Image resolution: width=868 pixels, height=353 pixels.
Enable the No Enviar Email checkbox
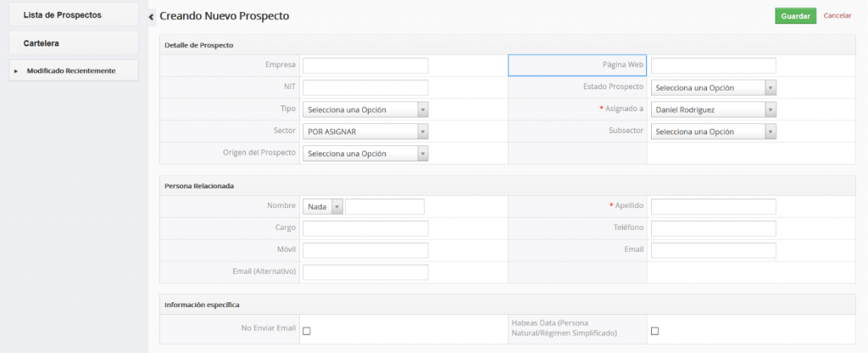(307, 331)
